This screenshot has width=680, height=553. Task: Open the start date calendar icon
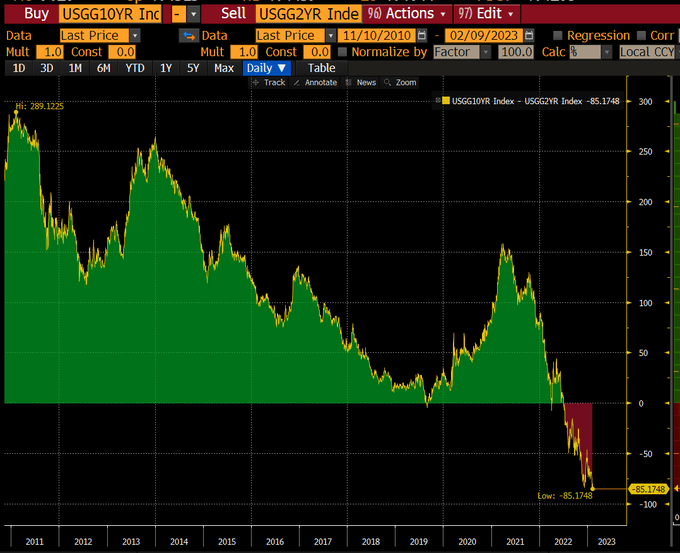tap(422, 35)
